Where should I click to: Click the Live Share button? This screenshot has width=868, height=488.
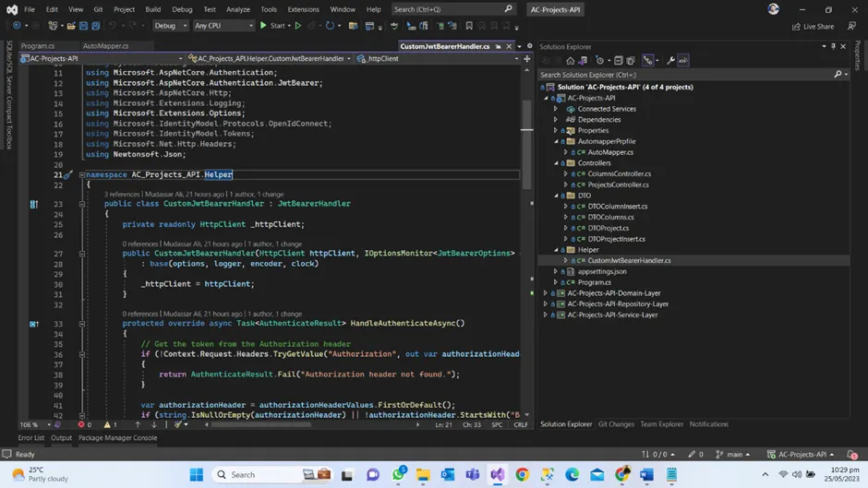(814, 27)
